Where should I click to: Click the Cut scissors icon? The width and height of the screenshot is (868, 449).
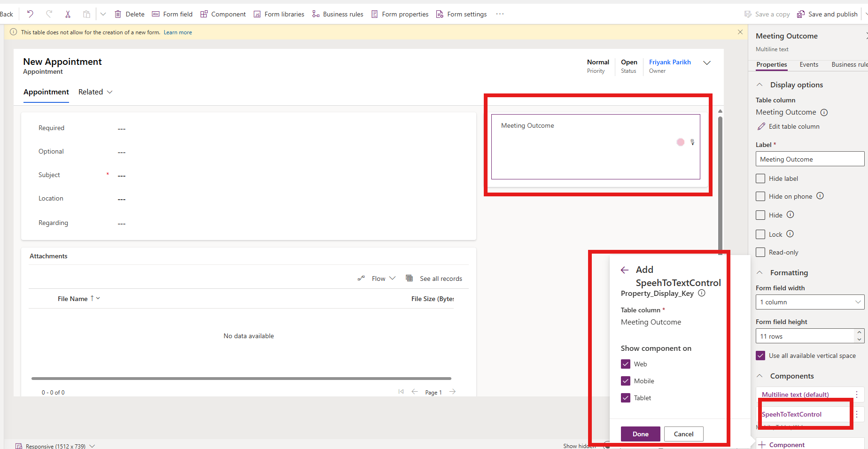[68, 14]
